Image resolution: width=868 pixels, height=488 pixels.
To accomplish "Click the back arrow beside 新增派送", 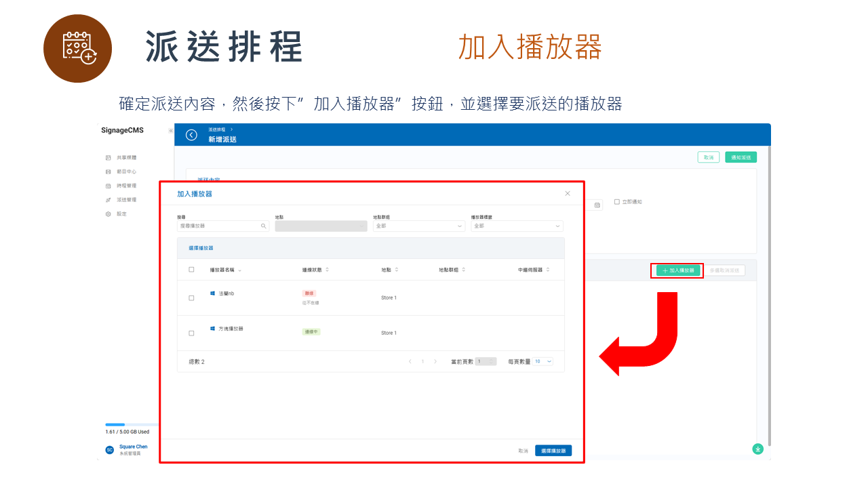I will coord(191,135).
